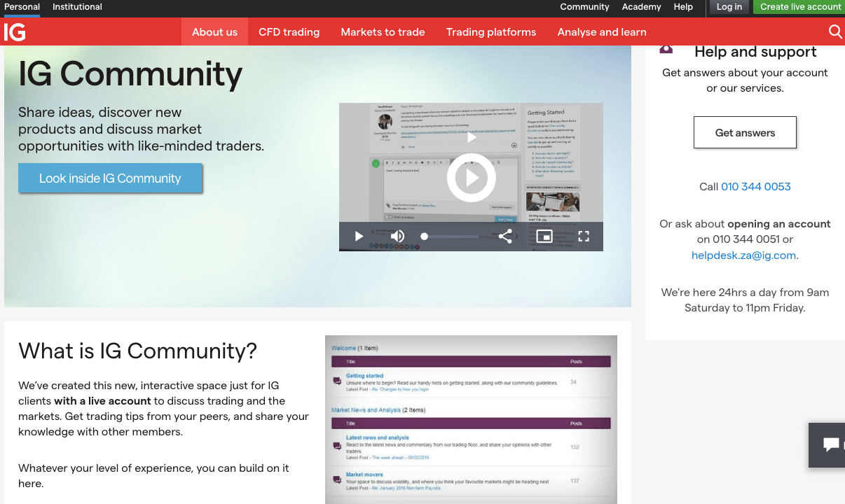845x504 pixels.
Task: Play the video using the large center play button
Action: tap(472, 178)
